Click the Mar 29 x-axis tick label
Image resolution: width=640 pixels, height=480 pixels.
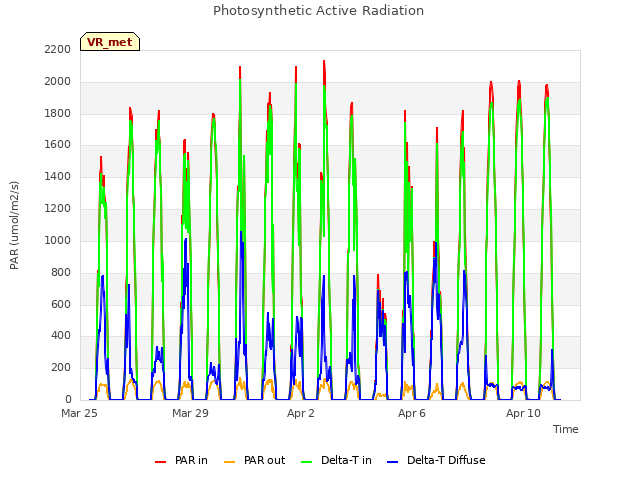(x=190, y=413)
